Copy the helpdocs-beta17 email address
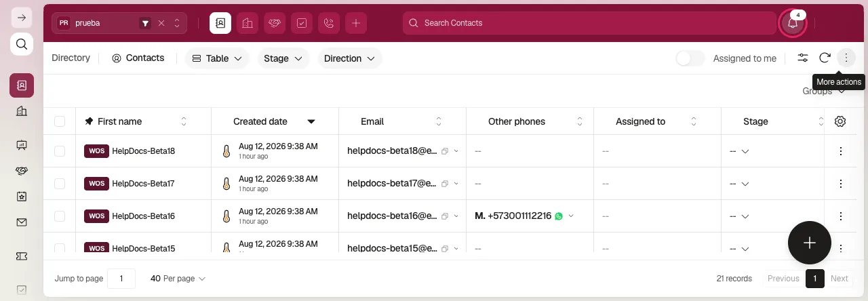The image size is (868, 301). (x=445, y=184)
